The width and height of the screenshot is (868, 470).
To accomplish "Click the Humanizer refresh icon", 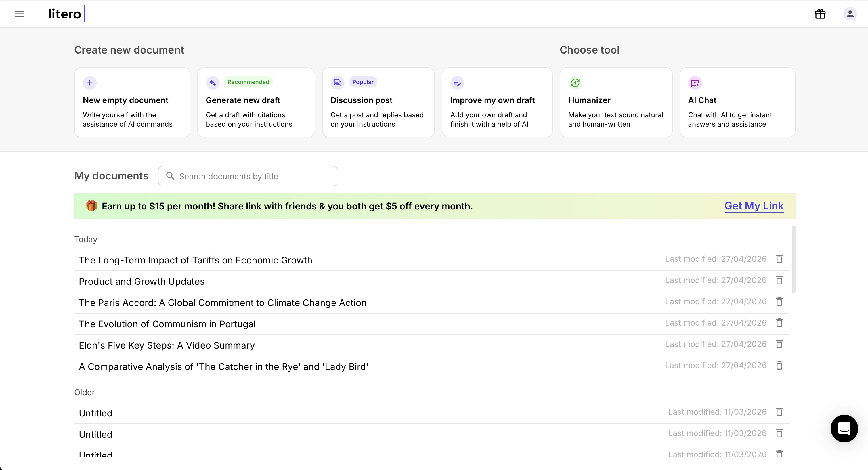I will [575, 83].
